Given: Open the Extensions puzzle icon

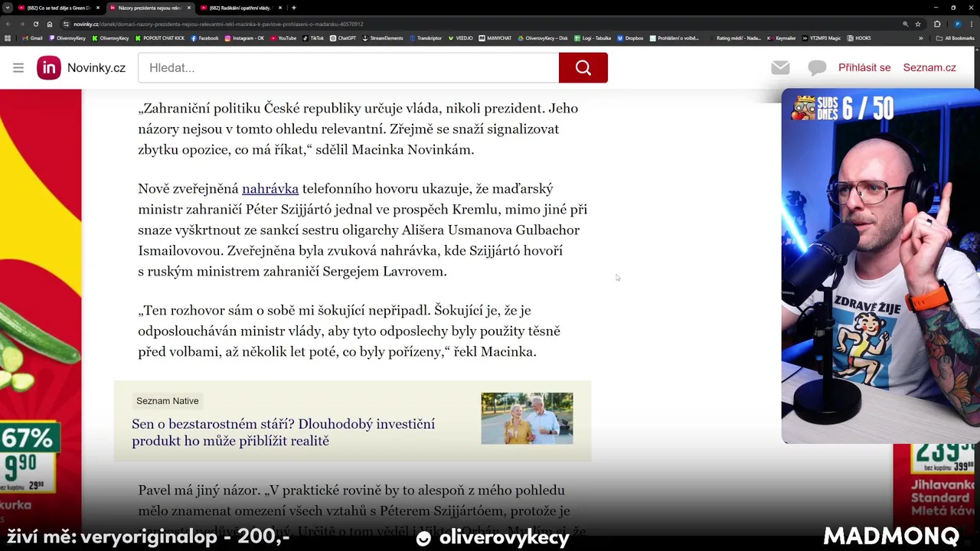Looking at the screenshot, I should pyautogui.click(x=937, y=24).
